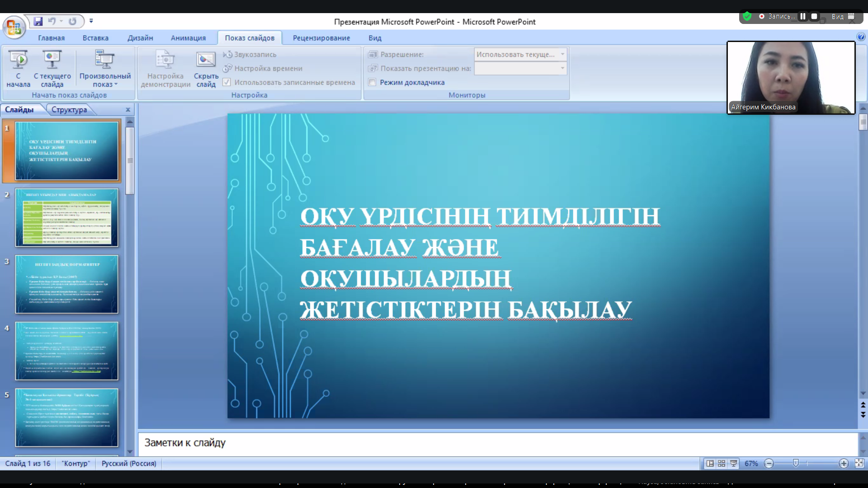Click fit slide to window icon
The width and height of the screenshot is (868, 488).
coord(859,464)
